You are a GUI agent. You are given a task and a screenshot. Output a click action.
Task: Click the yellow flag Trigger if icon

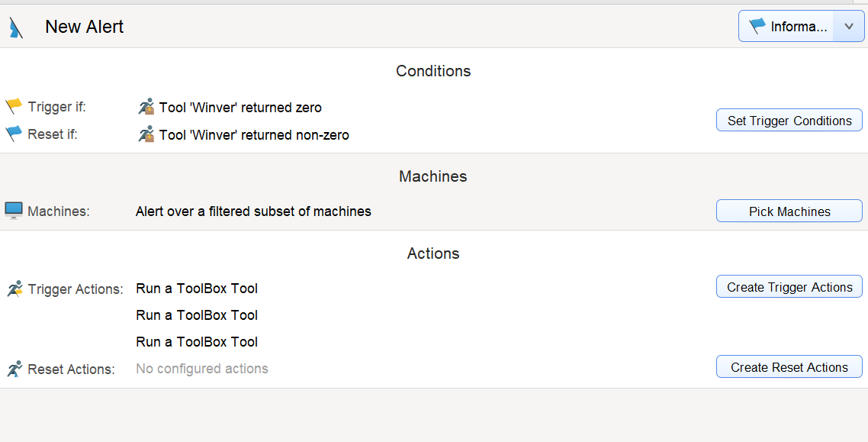(14, 106)
